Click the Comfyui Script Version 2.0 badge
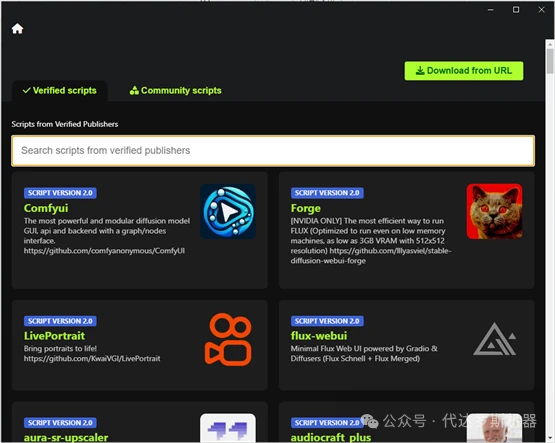 coord(60,193)
